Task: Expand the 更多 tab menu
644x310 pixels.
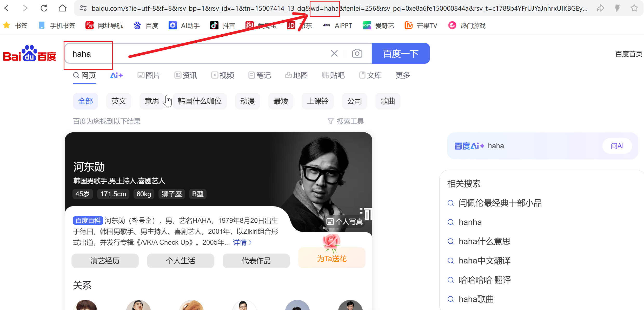Action: click(403, 75)
